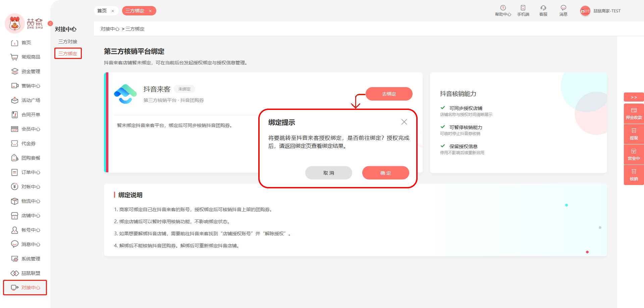
Task: Collapse the sidebar with red chevron
Action: pyautogui.click(x=50, y=23)
